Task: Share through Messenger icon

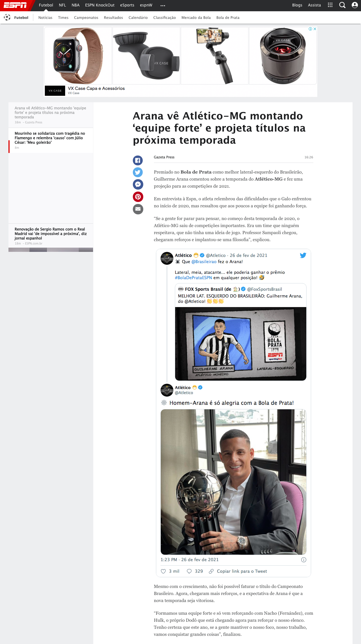Action: (138, 184)
